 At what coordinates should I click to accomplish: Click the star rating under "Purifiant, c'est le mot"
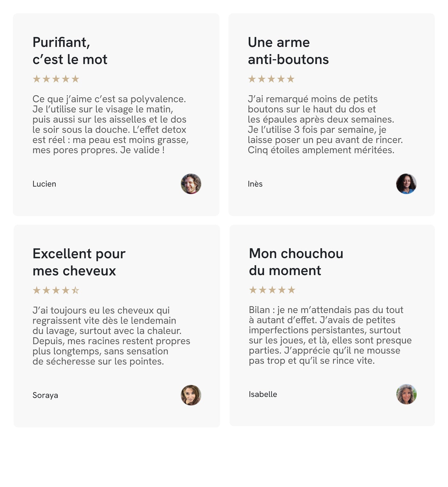pyautogui.click(x=56, y=79)
